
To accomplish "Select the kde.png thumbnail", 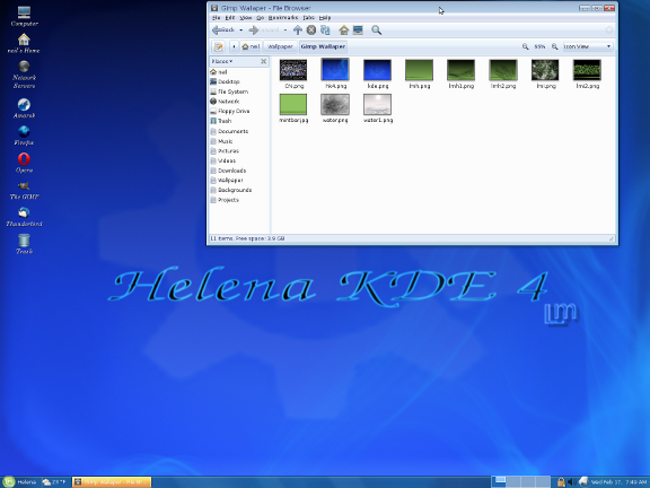I will [x=377, y=70].
